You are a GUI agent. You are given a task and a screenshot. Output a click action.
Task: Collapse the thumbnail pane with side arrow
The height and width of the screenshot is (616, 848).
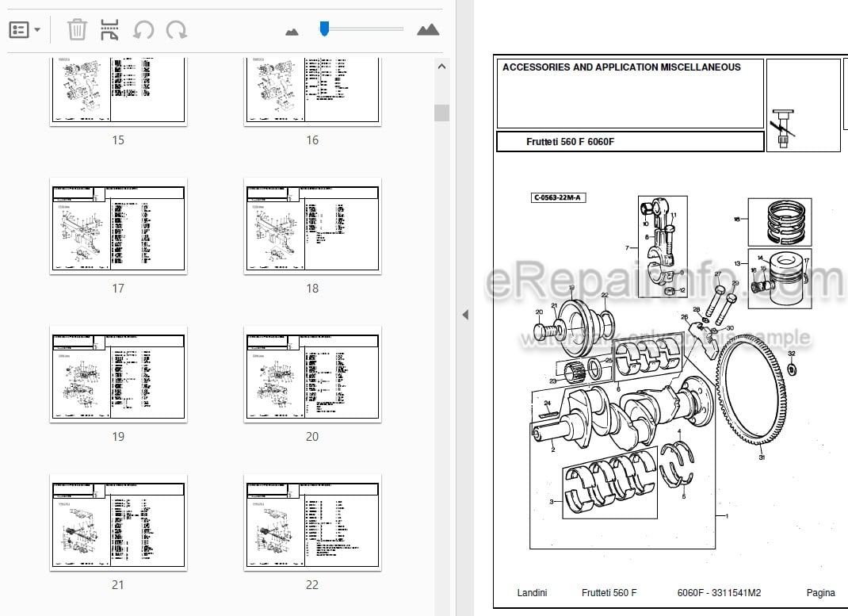[x=465, y=315]
